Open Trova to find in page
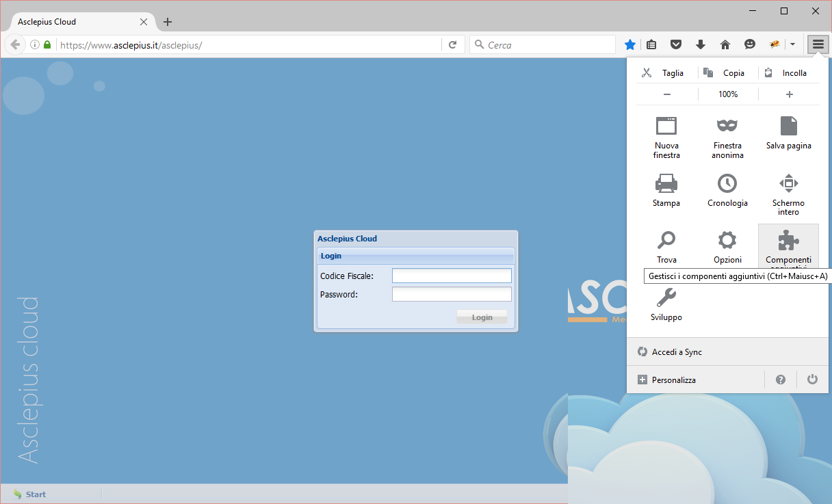Image resolution: width=832 pixels, height=504 pixels. click(666, 248)
